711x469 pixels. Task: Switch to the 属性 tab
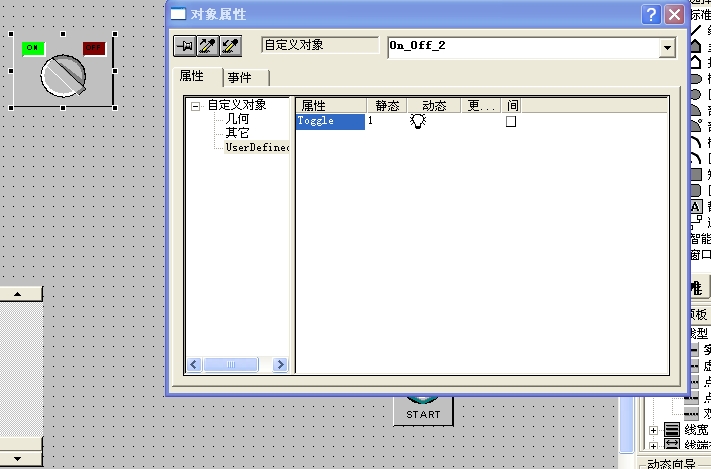tap(192, 77)
